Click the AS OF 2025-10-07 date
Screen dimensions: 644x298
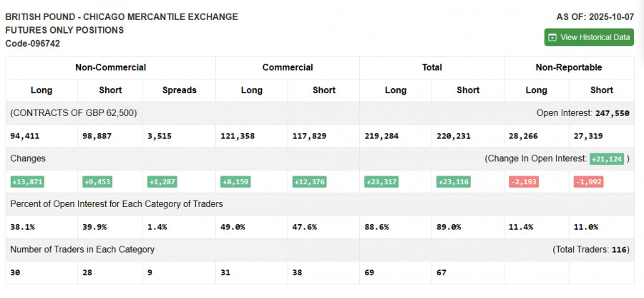pyautogui.click(x=595, y=16)
